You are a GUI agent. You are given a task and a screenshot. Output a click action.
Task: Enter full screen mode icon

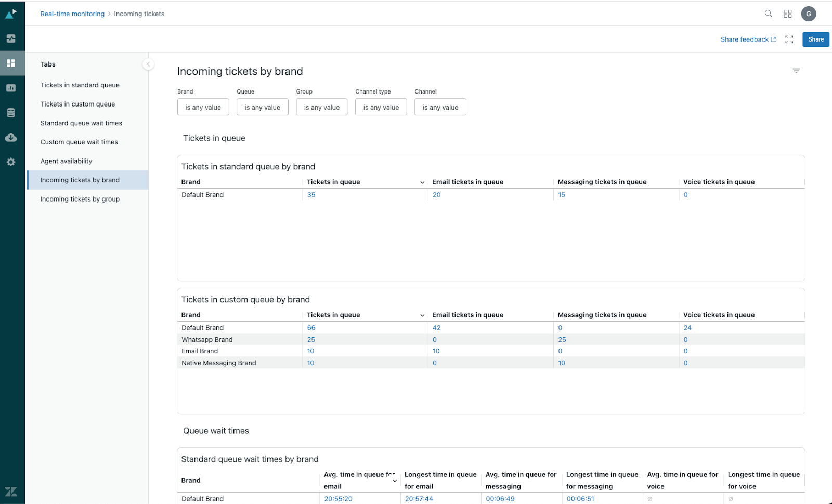coord(789,39)
